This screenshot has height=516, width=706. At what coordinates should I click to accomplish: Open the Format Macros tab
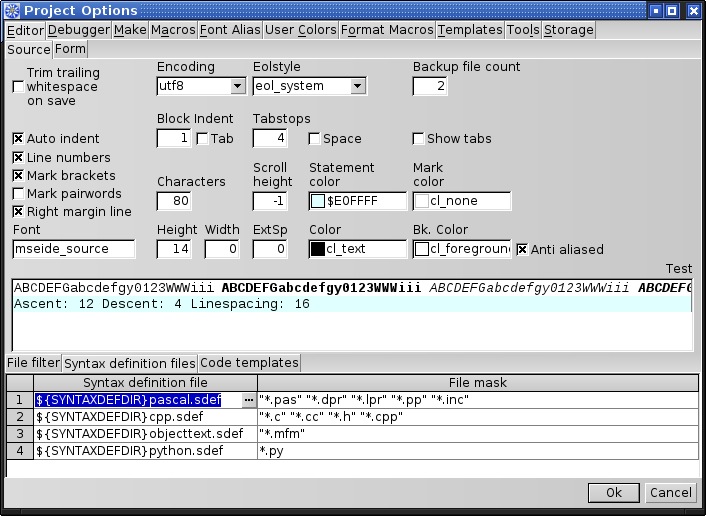tap(387, 30)
